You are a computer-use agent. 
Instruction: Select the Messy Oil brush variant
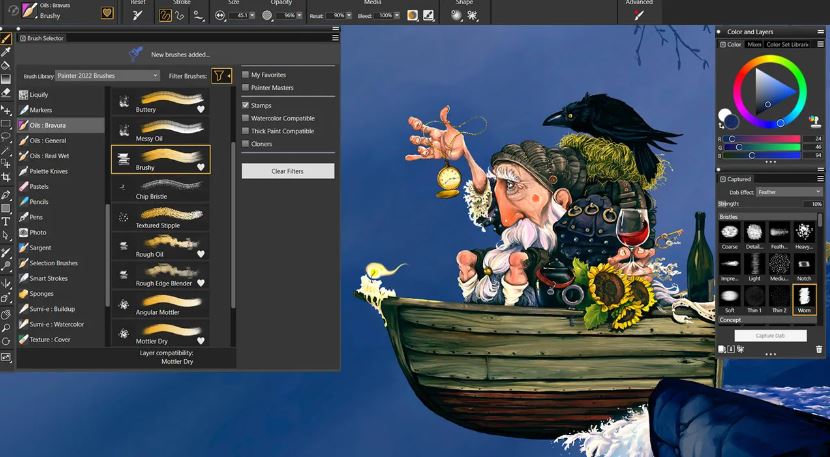[x=161, y=130]
